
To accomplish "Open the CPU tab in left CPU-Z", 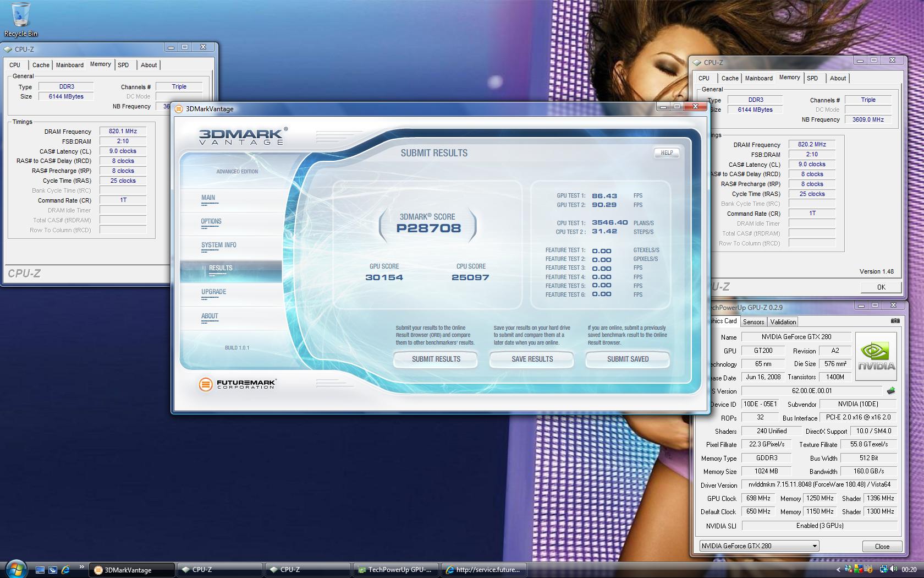I will [x=15, y=65].
